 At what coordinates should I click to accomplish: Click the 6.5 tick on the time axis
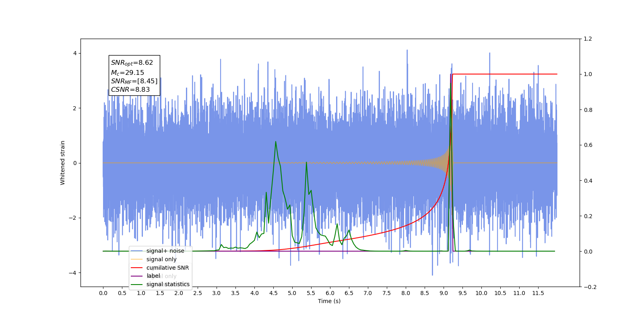tap(349, 293)
